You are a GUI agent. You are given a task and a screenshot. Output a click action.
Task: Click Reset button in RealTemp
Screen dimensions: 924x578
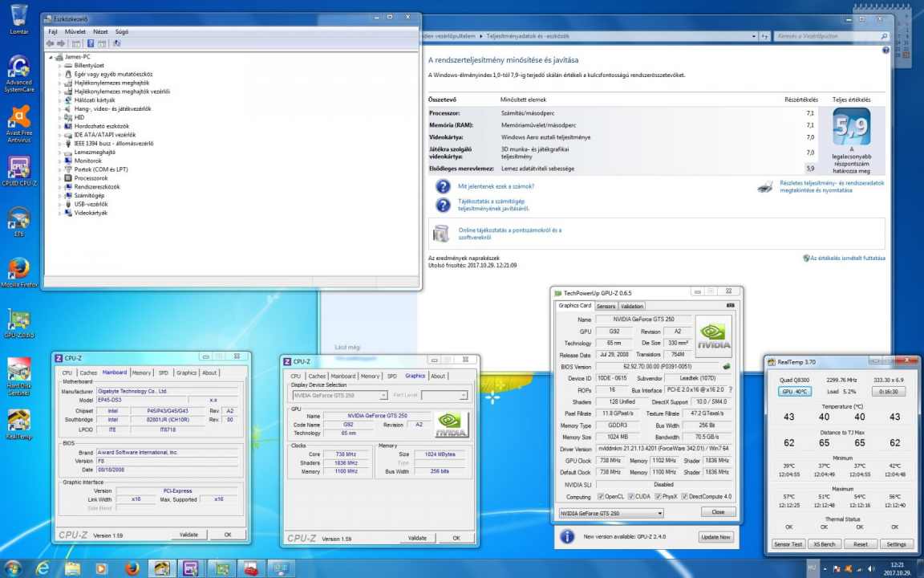point(861,544)
